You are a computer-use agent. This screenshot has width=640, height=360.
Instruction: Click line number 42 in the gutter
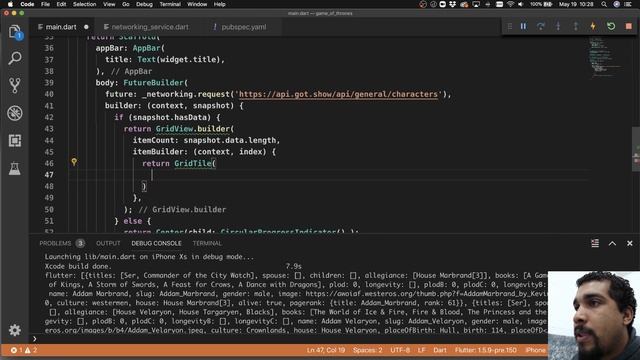pos(49,117)
